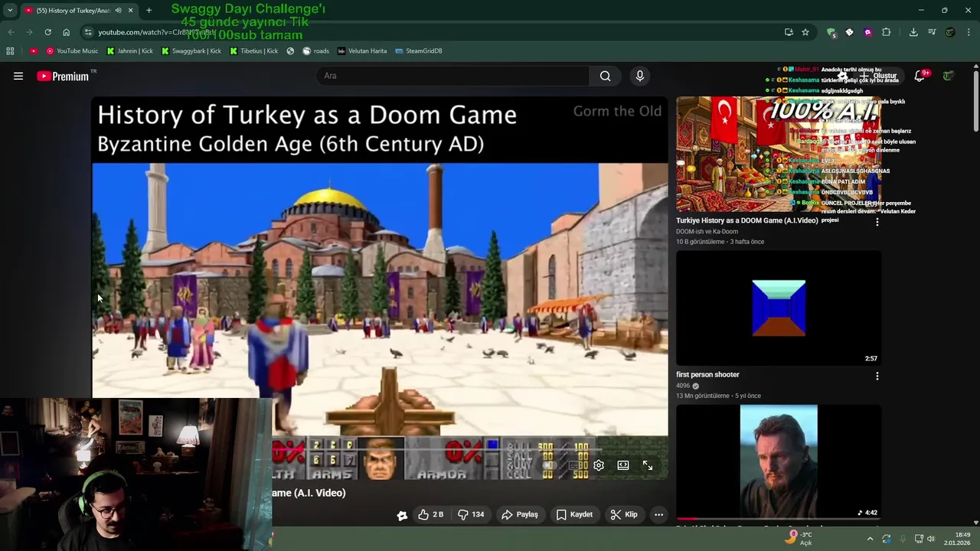Reload the page in browser toolbar
Image resolution: width=980 pixels, height=551 pixels.
coord(47,32)
